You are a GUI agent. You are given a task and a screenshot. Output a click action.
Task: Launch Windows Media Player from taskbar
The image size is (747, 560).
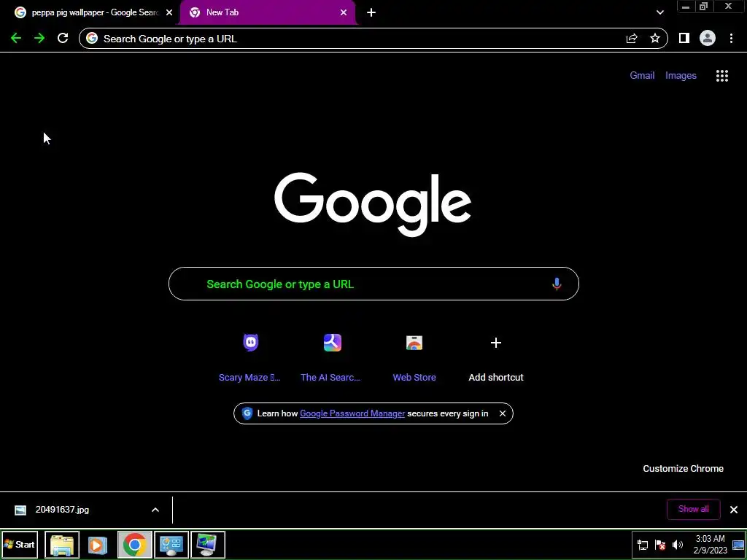point(97,545)
